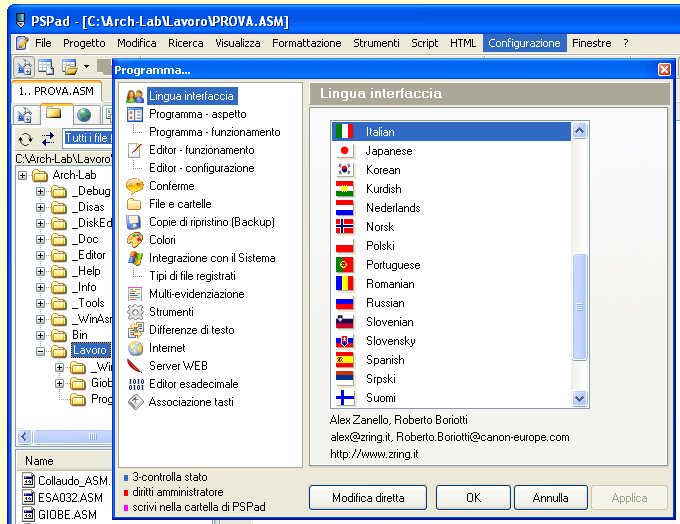
Task: Open Programma - aspetto settings
Action: 198,114
